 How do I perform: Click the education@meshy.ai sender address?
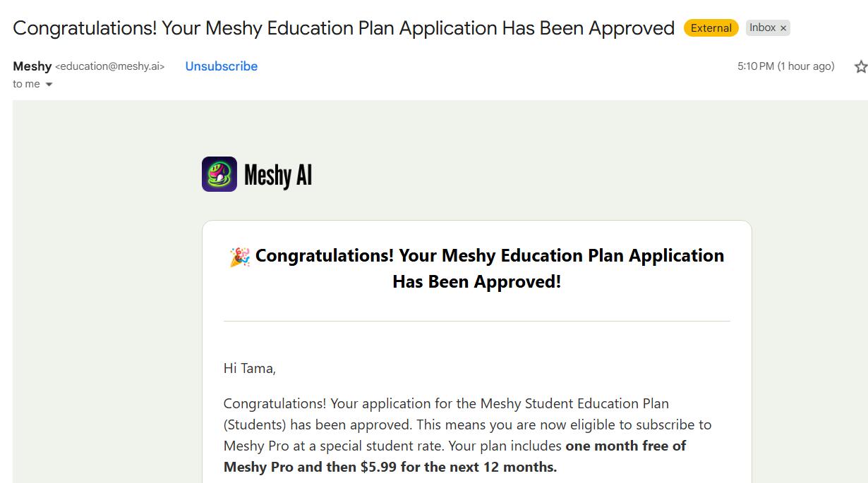pos(109,66)
